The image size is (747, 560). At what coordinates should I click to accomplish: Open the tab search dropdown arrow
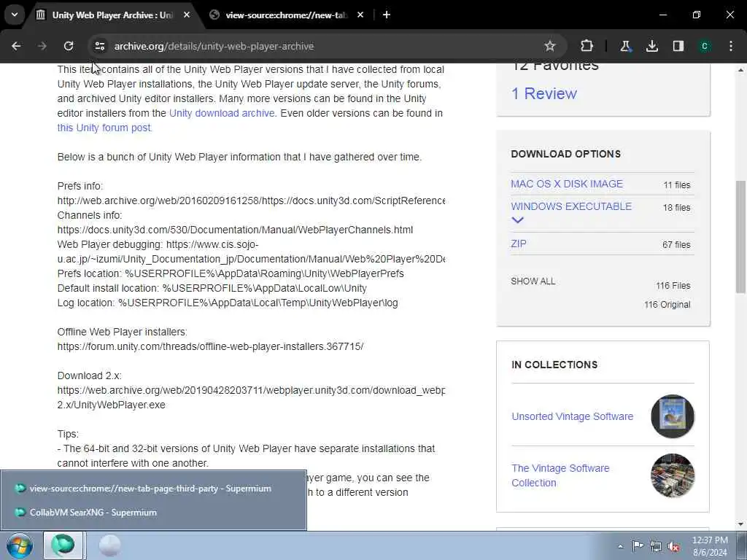coord(15,15)
